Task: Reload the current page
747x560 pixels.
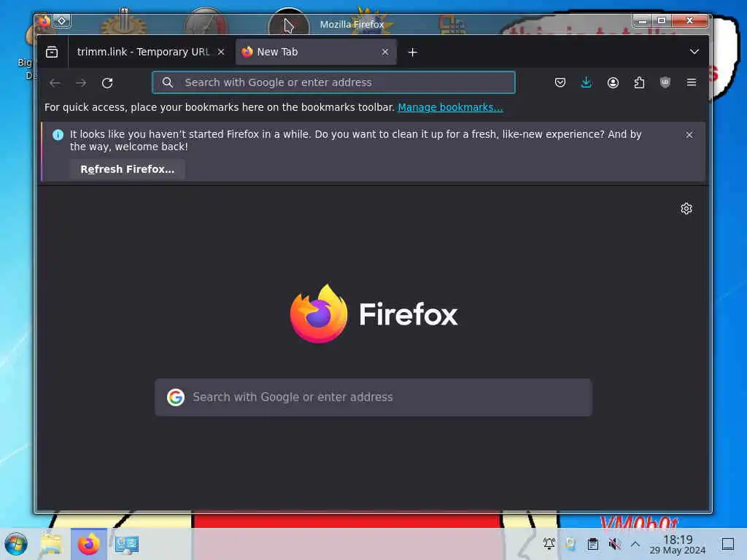Action: (108, 83)
